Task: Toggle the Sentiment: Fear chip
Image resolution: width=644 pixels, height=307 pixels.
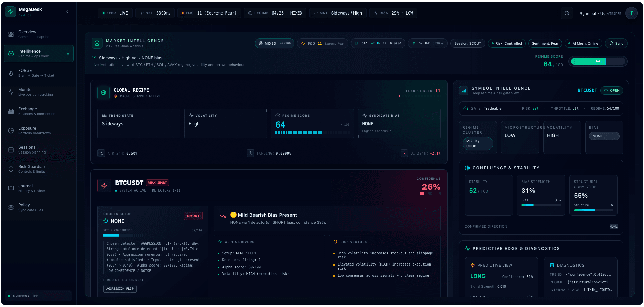Action: click(545, 43)
